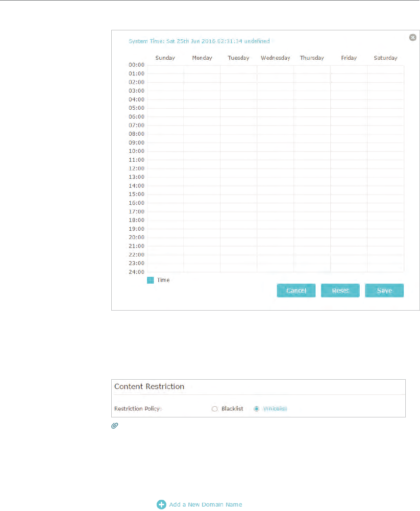Click the Cancel button
The image size is (420, 511).
(296, 291)
